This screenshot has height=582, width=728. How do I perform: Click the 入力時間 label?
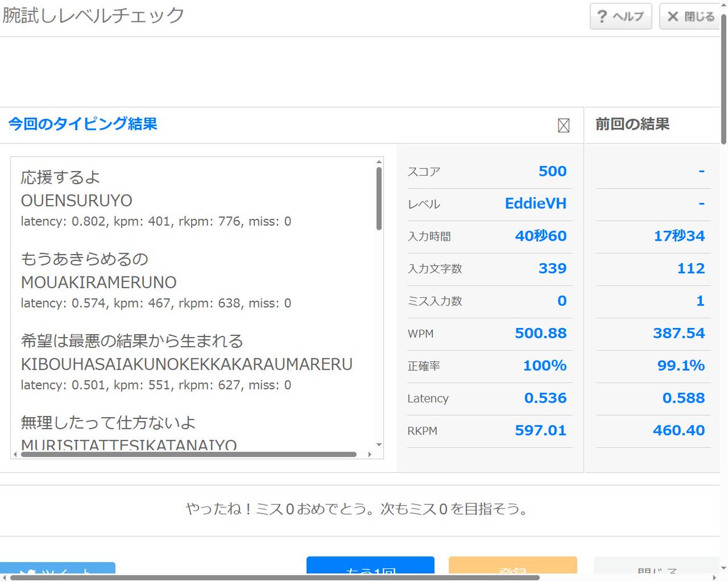pyautogui.click(x=429, y=236)
